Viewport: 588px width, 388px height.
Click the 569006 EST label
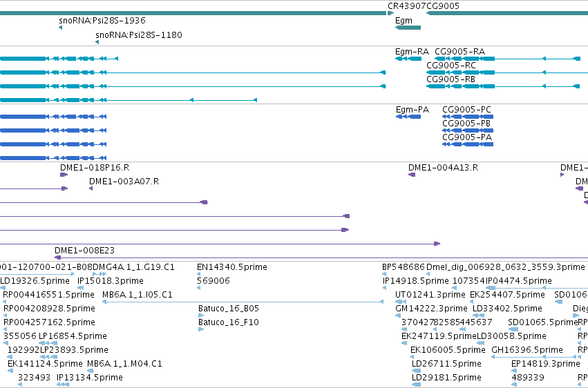214,281
